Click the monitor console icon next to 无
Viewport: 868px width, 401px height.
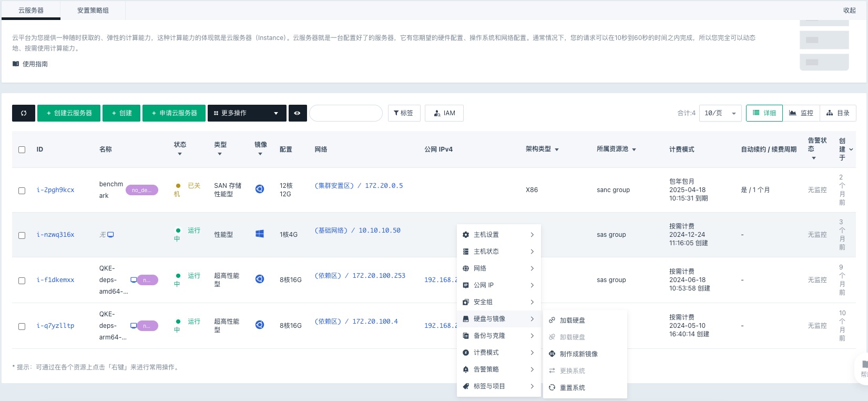110,235
